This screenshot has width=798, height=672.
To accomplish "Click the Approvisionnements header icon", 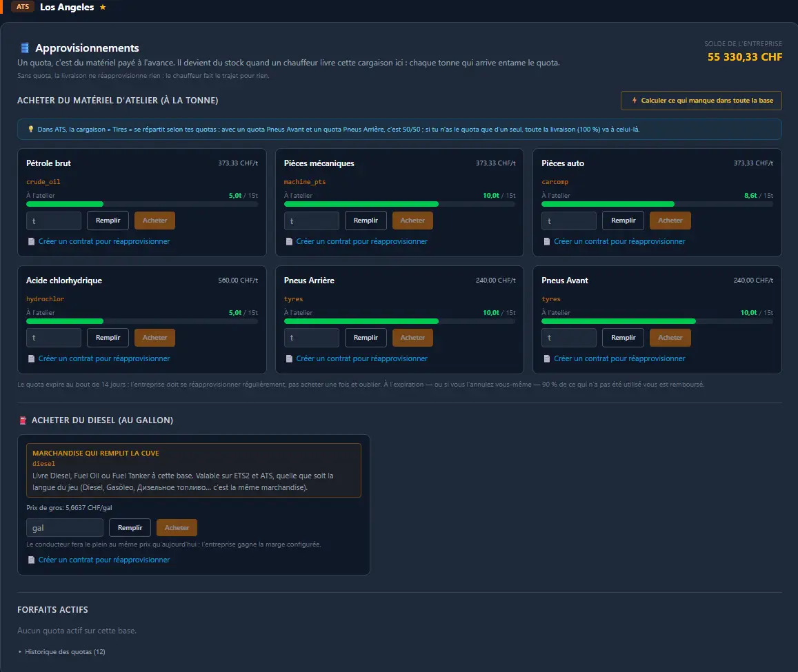I will coord(24,48).
